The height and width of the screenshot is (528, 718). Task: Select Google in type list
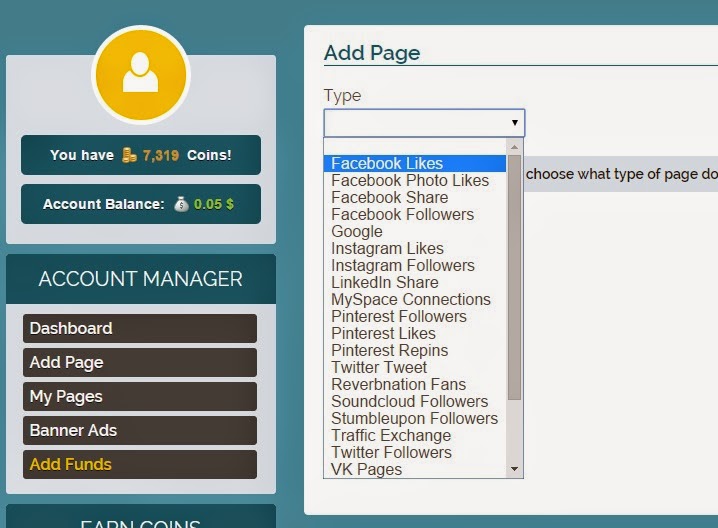click(x=414, y=231)
